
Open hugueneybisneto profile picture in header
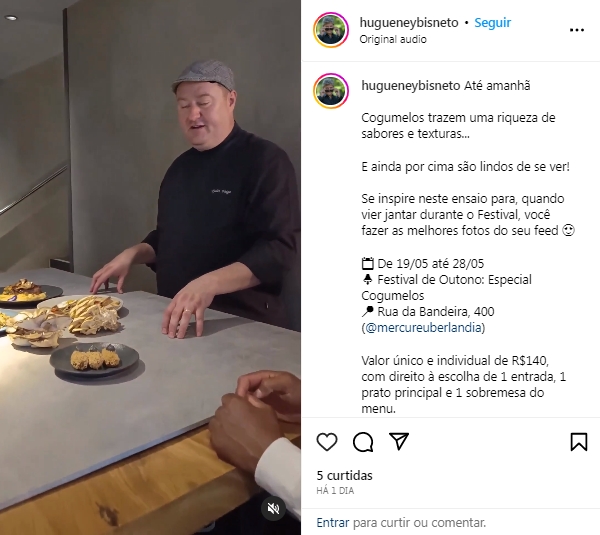coord(331,30)
